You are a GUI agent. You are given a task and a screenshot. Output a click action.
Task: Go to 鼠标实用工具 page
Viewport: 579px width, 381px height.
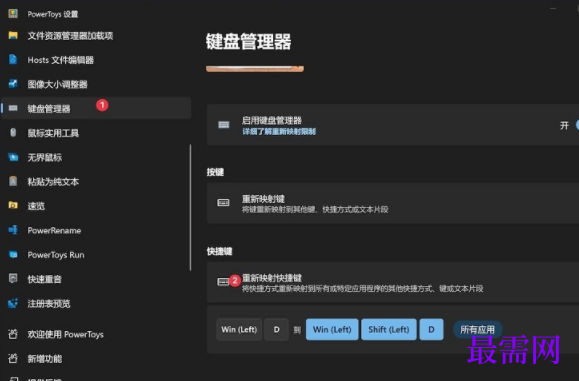pos(96,133)
